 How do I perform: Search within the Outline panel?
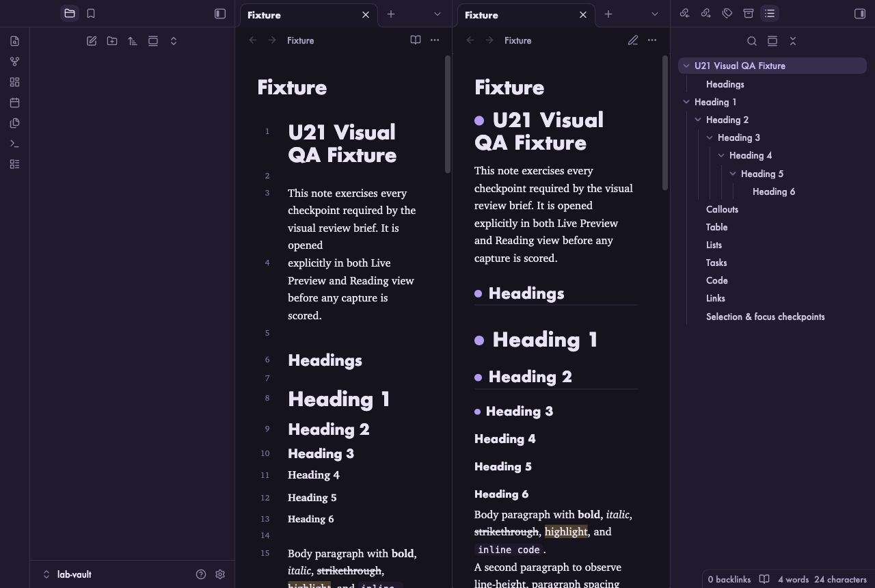pos(752,41)
